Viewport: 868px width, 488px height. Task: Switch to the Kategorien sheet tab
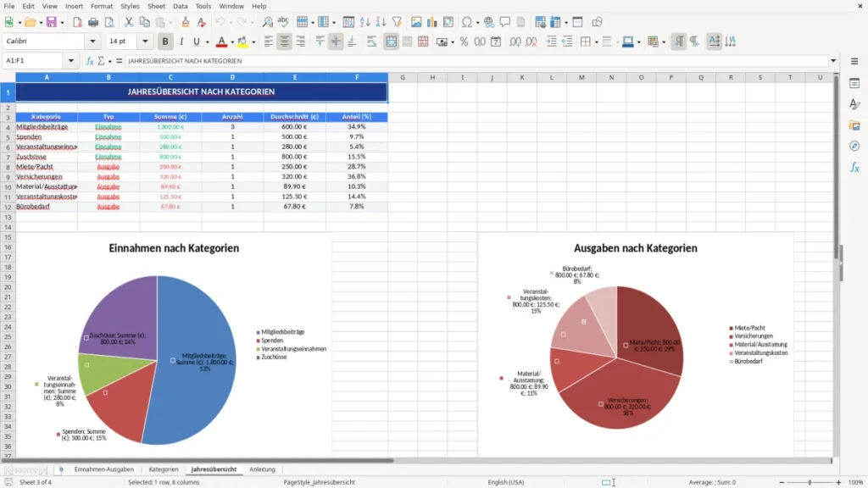click(x=164, y=469)
